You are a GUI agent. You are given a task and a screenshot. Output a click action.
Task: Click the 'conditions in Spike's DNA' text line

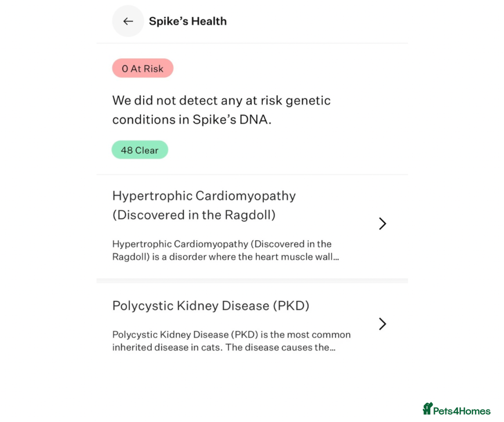[192, 120]
